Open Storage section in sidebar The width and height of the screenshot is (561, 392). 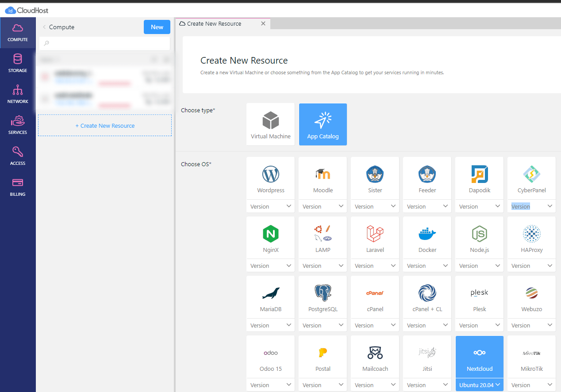point(18,63)
